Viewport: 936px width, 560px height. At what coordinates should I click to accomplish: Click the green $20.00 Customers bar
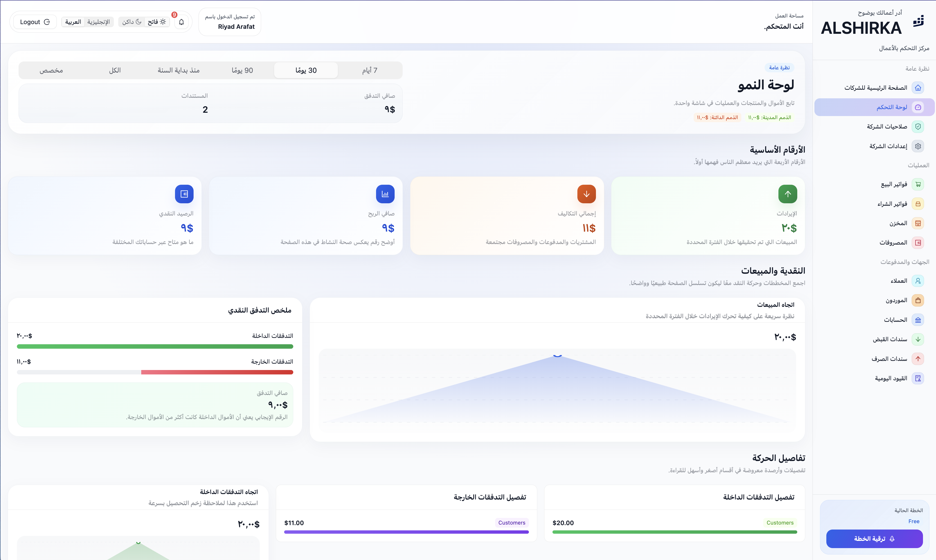675,532
